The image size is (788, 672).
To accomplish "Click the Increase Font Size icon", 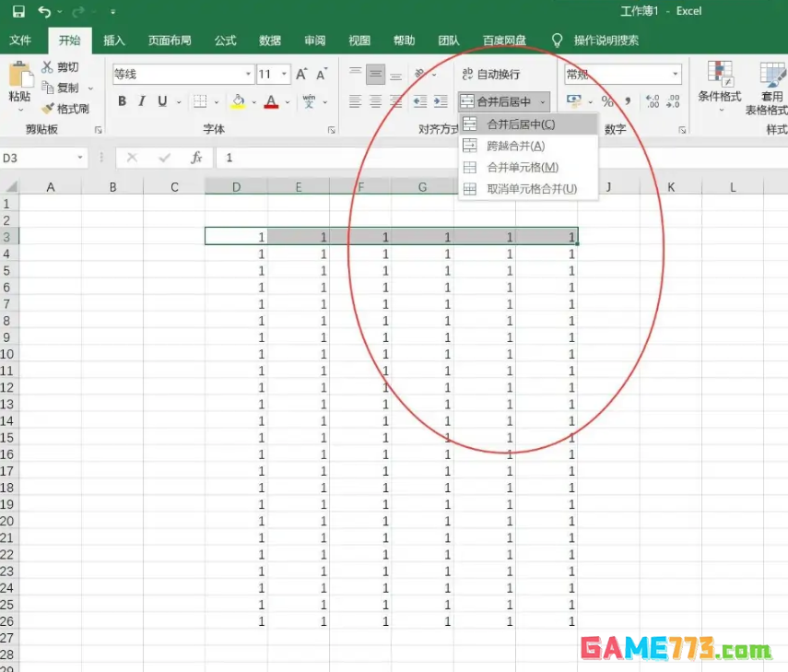I will coord(301,75).
